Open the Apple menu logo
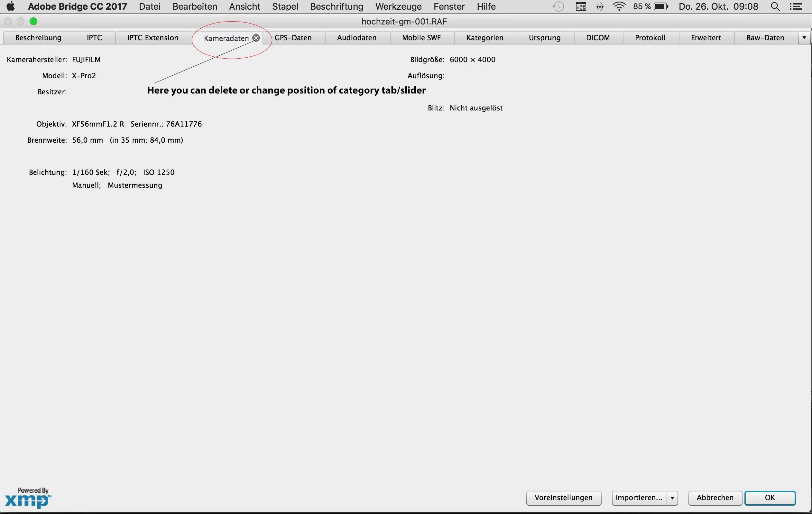 tap(10, 6)
